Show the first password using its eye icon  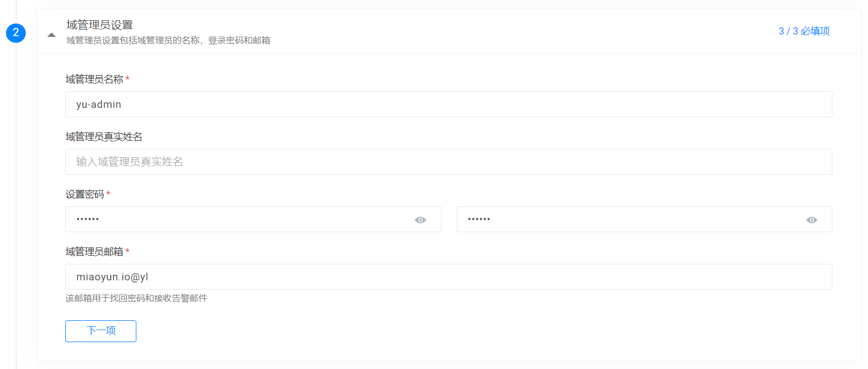(x=421, y=220)
